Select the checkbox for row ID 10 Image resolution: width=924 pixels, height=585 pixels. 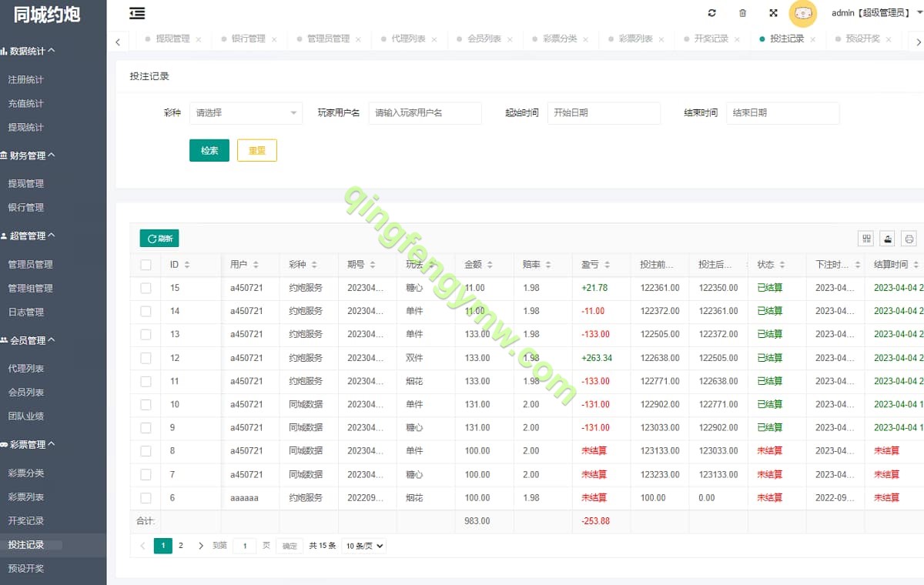[146, 404]
